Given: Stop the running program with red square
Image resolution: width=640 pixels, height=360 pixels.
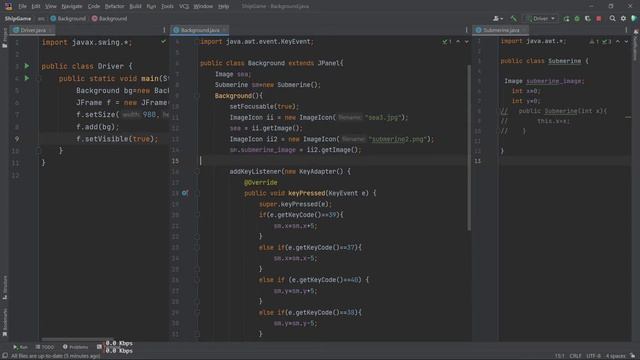Looking at the screenshot, I should point(599,18).
